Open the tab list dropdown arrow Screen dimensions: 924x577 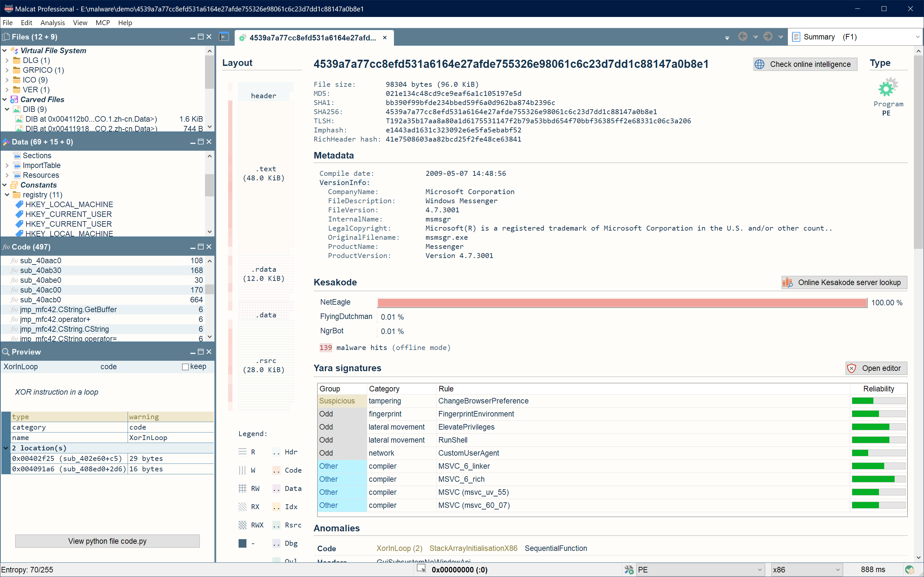727,38
